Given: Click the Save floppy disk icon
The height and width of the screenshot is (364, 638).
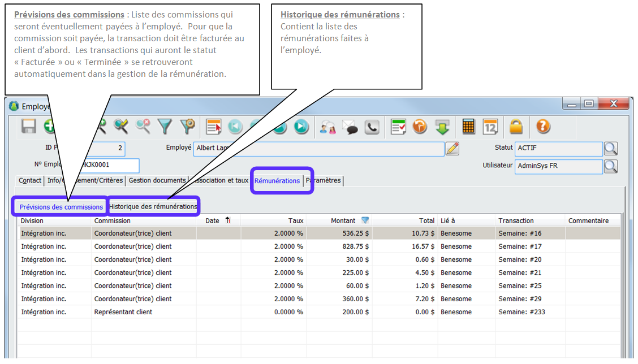Looking at the screenshot, I should (29, 127).
